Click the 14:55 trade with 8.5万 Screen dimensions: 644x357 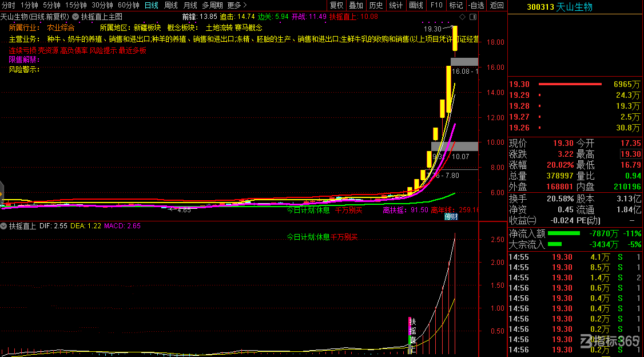(574, 267)
